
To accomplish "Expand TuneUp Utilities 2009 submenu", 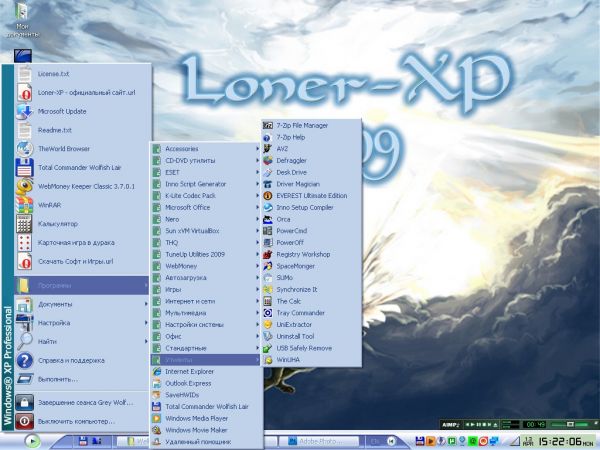I will pos(196,254).
